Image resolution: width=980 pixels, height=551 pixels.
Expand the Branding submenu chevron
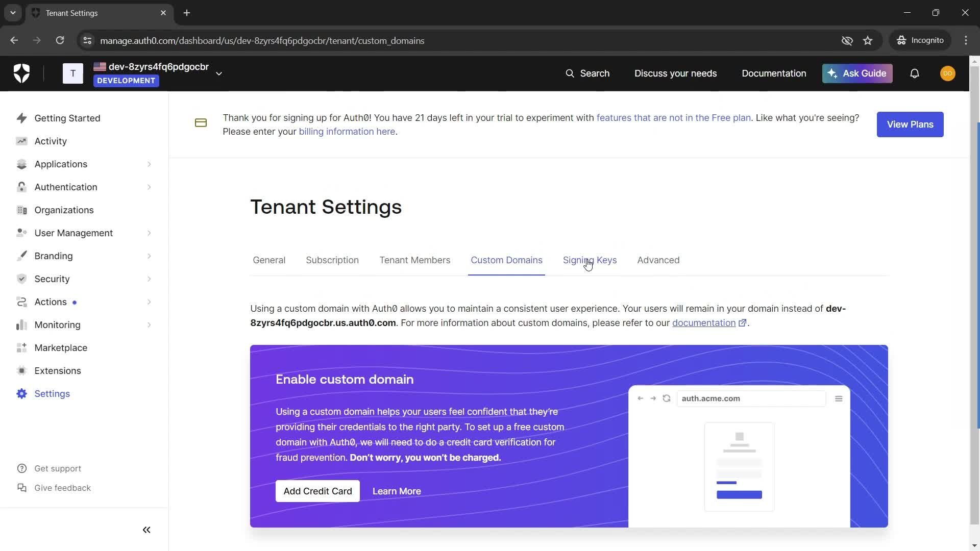[149, 256]
